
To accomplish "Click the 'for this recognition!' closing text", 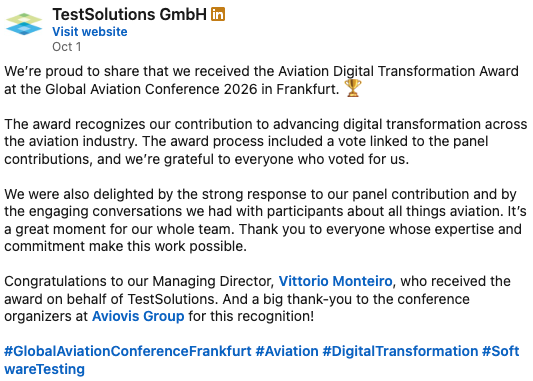I will [x=251, y=316].
